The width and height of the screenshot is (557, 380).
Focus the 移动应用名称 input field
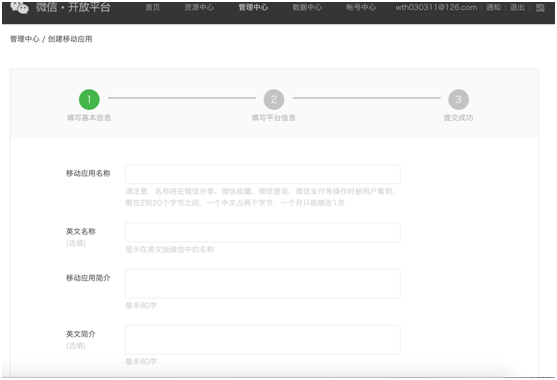263,174
